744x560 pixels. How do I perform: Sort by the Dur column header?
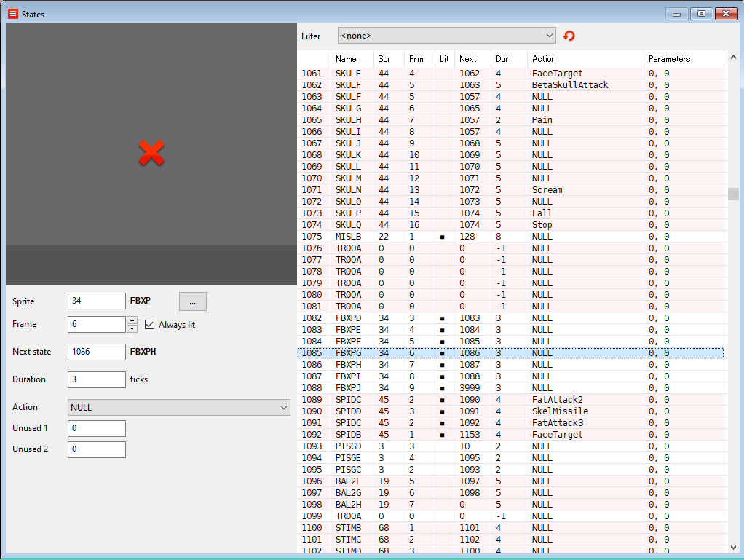coord(509,59)
